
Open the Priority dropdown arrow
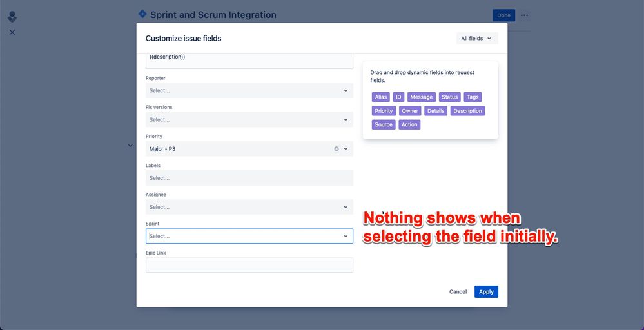pos(346,149)
